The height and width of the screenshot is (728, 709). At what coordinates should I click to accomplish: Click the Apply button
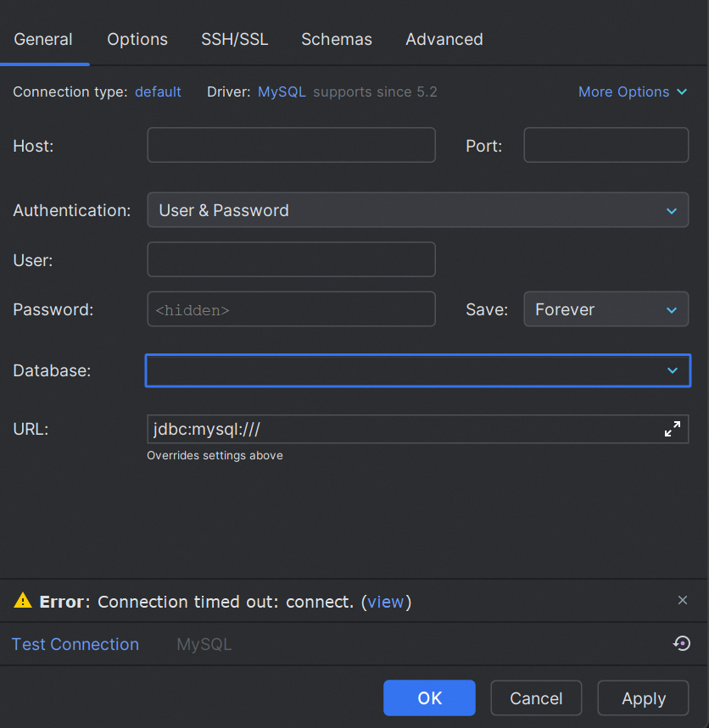pyautogui.click(x=643, y=698)
